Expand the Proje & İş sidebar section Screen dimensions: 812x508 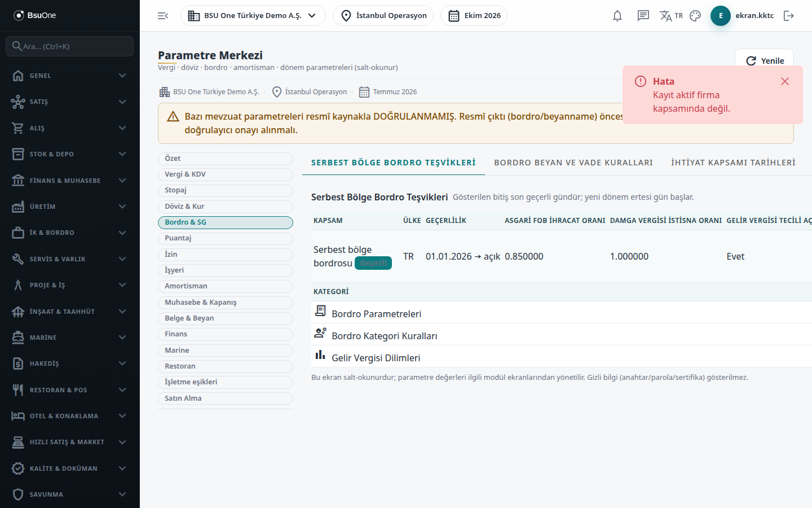[x=70, y=285]
